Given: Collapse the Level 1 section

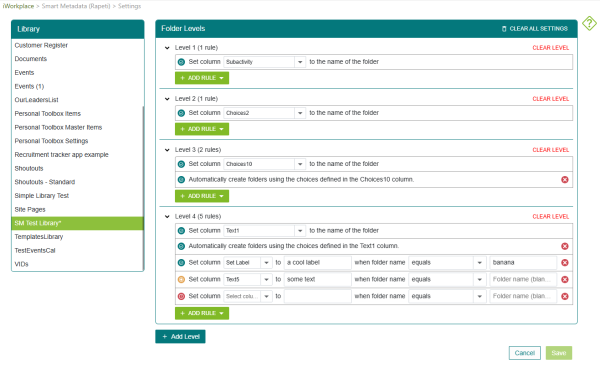Looking at the screenshot, I should coord(167,48).
